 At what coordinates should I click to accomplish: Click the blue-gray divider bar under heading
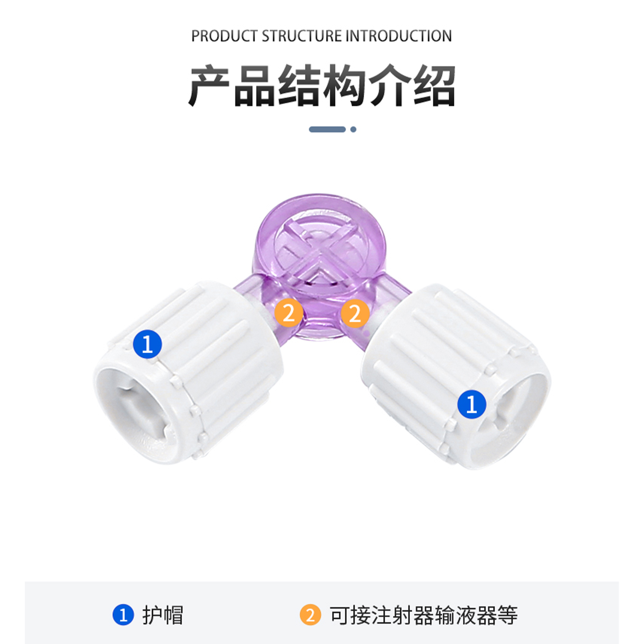pos(327,129)
